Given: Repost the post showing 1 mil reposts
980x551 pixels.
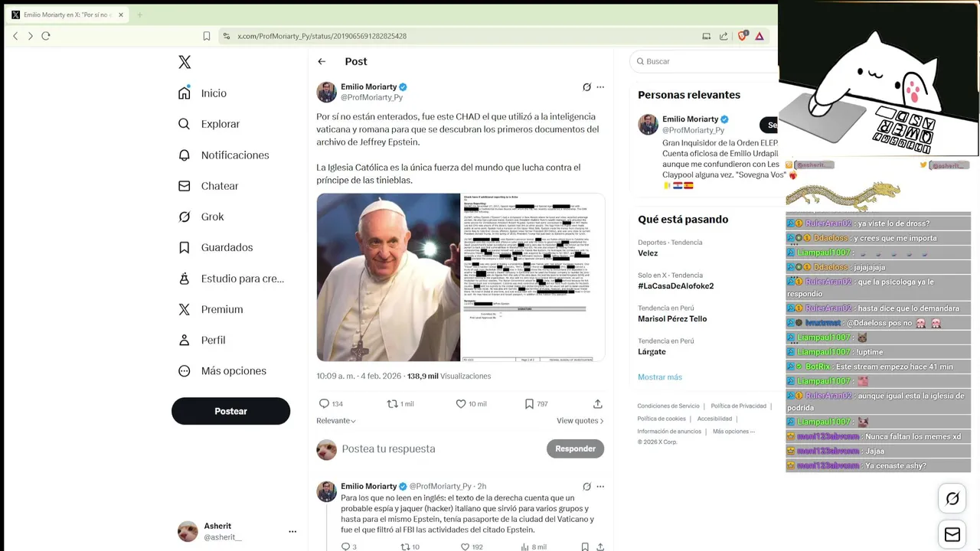Looking at the screenshot, I should click(392, 403).
